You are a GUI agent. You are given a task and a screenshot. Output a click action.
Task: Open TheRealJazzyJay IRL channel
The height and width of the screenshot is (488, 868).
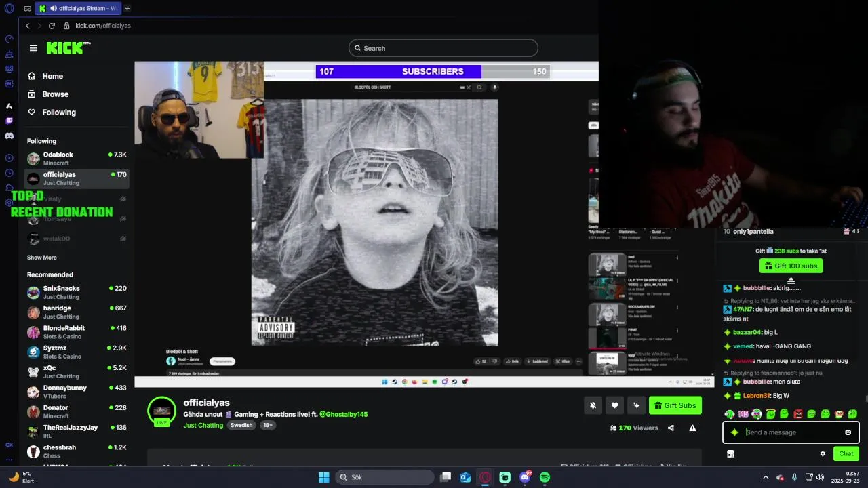77,431
